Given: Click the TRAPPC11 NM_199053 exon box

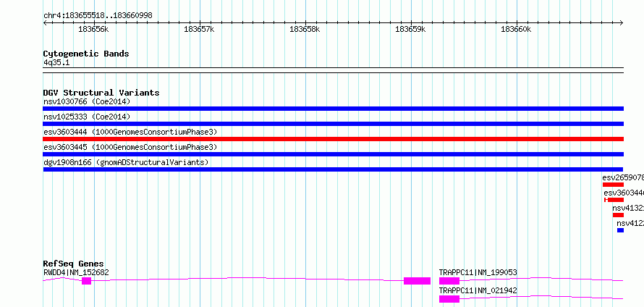Looking at the screenshot, I should coord(449,281).
